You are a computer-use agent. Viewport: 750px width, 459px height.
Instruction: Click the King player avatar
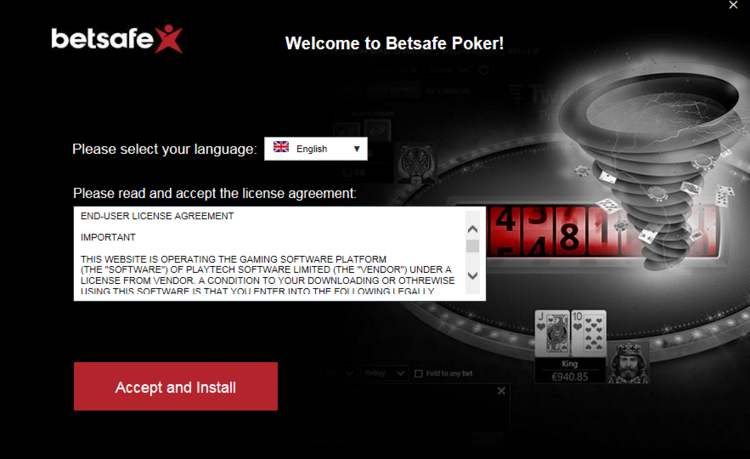pos(628,363)
